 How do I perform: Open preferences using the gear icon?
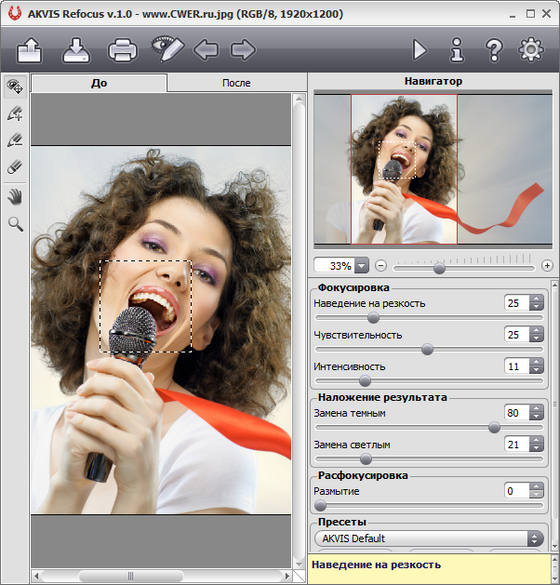(531, 49)
